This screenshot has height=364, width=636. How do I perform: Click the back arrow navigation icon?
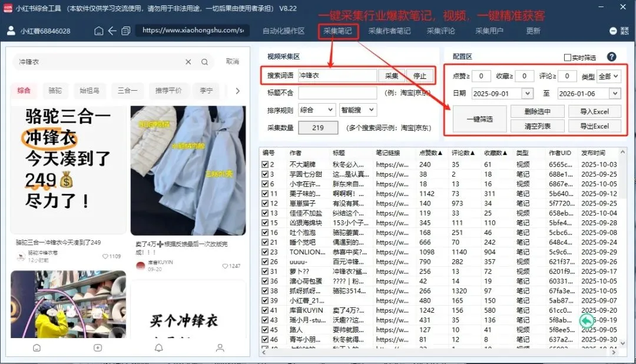pos(111,31)
